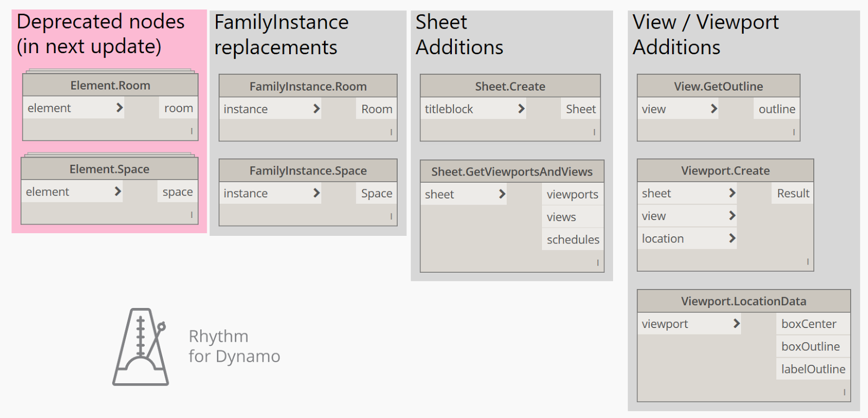The height and width of the screenshot is (418, 868).
Task: Click the view input chevron on View.GetOutline
Action: 714,109
